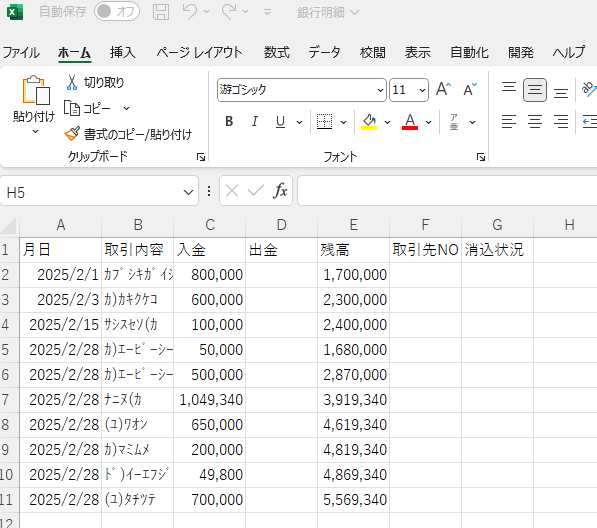Select column F header
Viewport: 597px width, 528px height.
[425, 225]
